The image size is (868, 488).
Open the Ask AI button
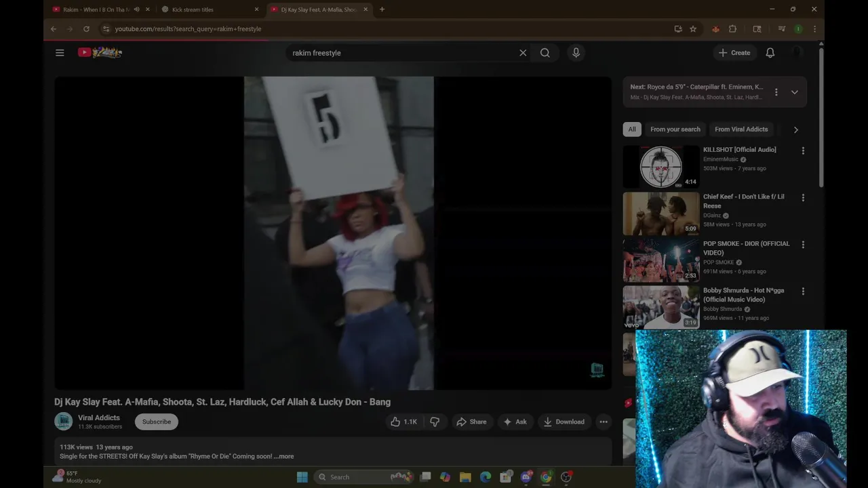[515, 422]
